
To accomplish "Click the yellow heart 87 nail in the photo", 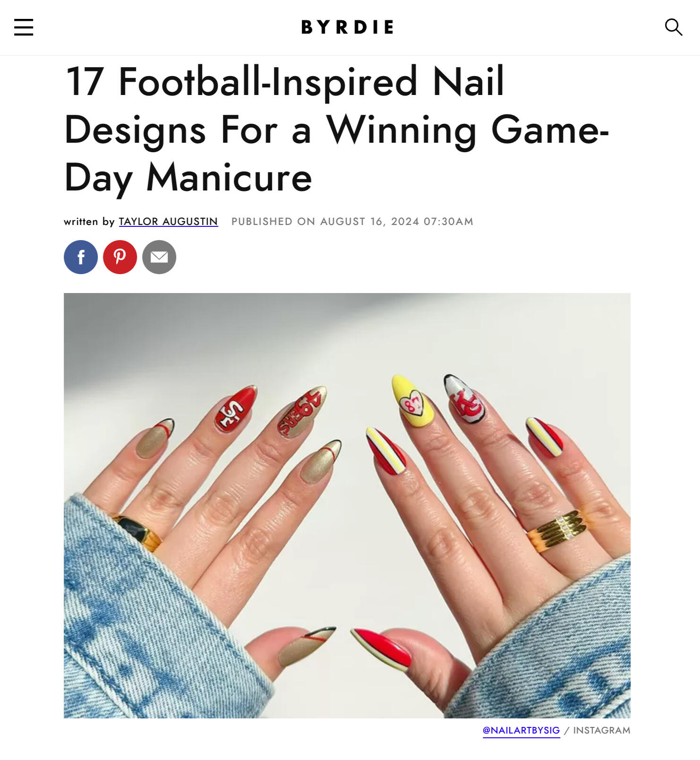I will point(412,401).
